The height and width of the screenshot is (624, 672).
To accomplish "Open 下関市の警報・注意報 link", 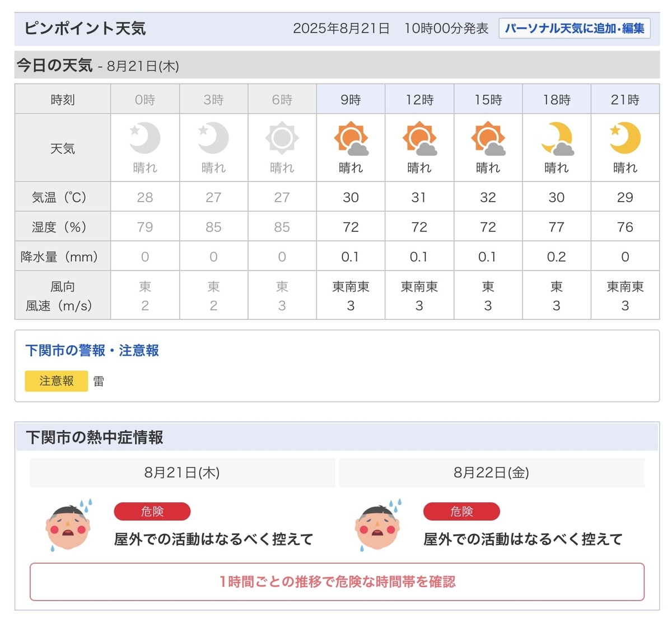I will coord(92,351).
